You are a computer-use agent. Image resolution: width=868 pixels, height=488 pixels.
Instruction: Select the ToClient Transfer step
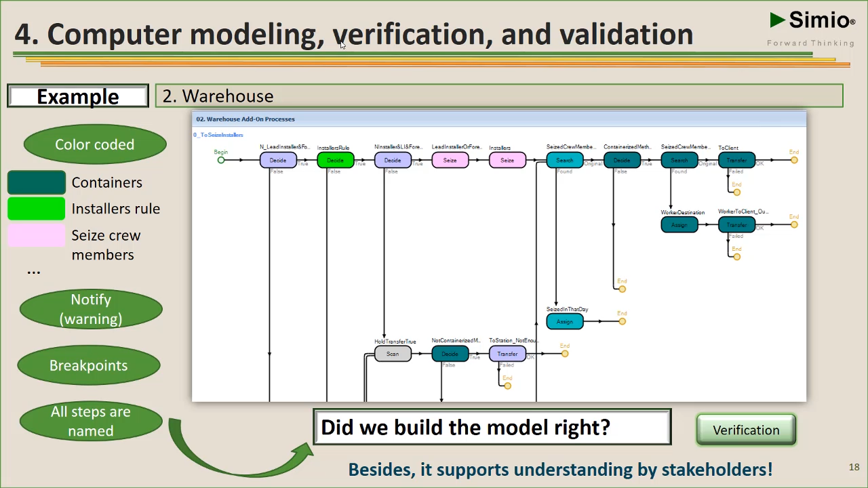click(736, 161)
